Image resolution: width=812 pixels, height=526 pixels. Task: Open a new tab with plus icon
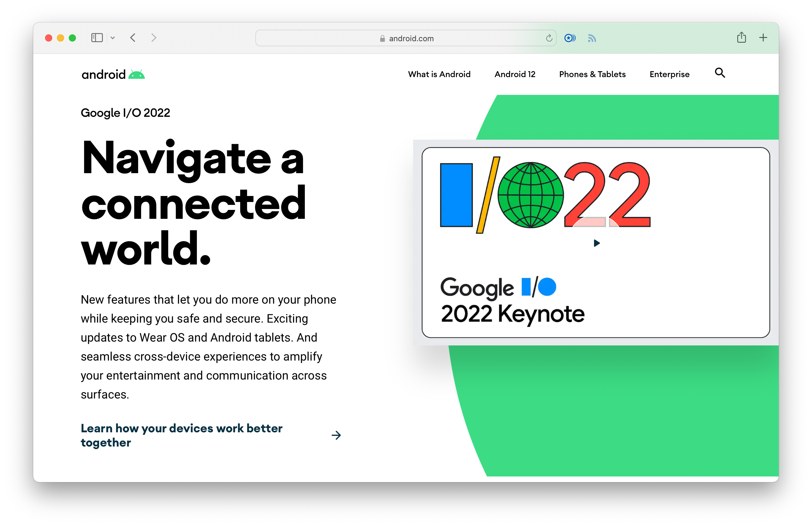click(763, 38)
